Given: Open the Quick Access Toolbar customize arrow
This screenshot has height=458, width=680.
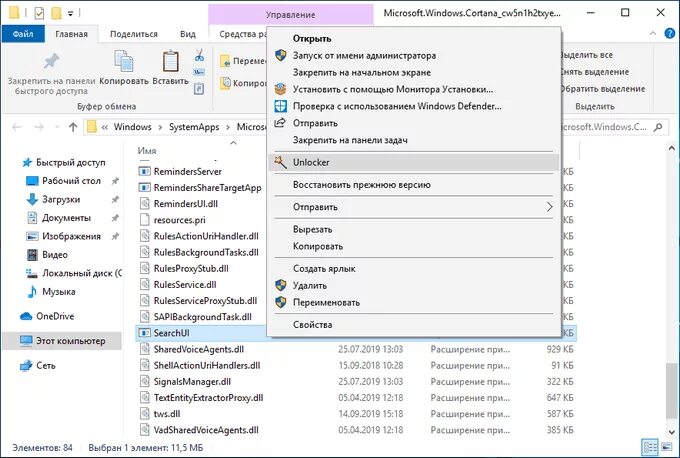Looking at the screenshot, I should pos(70,14).
